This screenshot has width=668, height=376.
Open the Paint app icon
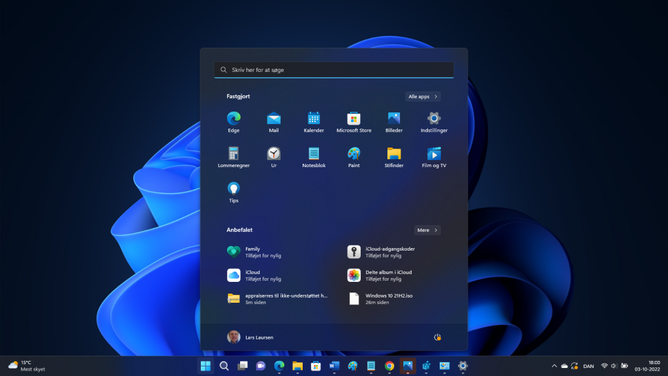point(354,157)
